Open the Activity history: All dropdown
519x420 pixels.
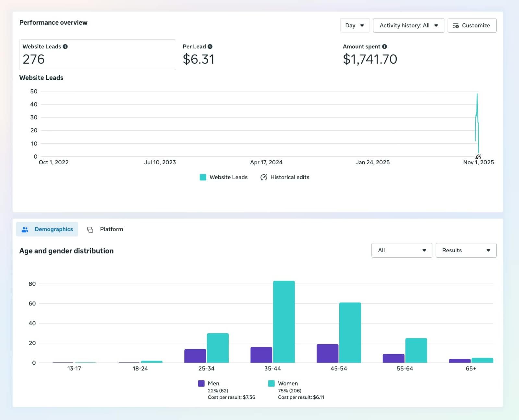coord(408,25)
